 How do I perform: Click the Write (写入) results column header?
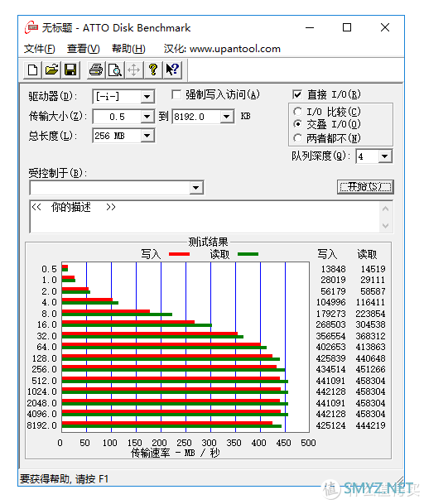327,254
